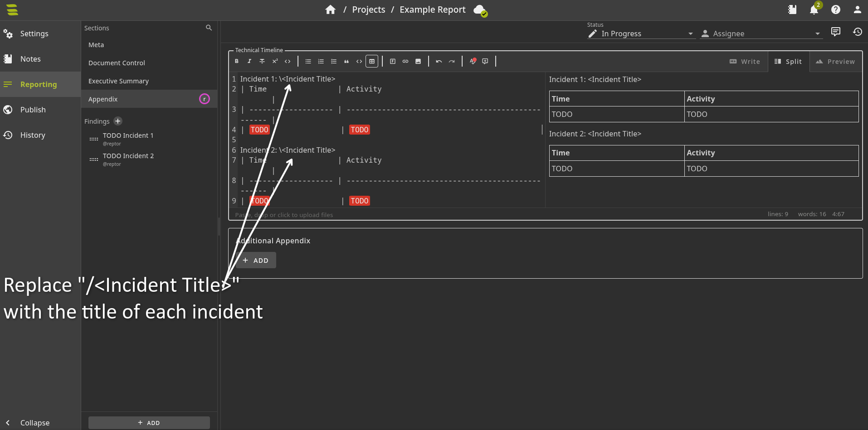Open Notes in the sidebar
The image size is (868, 430).
coord(40,59)
